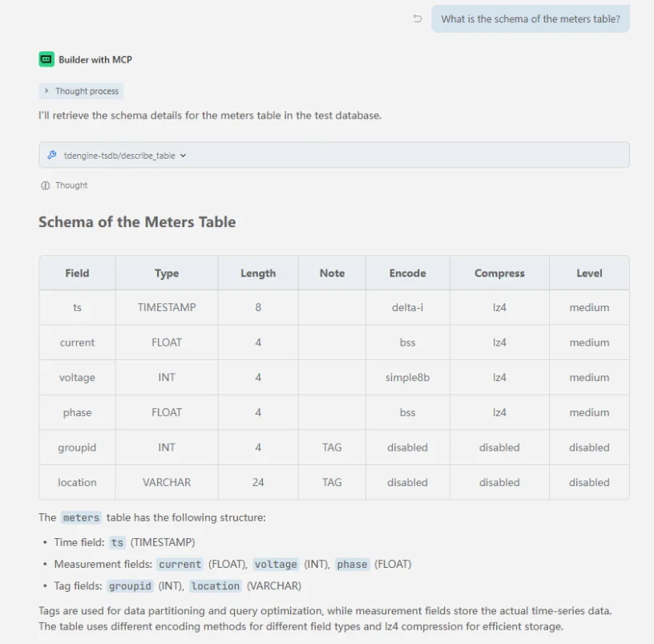The height and width of the screenshot is (644, 654).
Task: Click the Schema of the Meters Table heading
Action: pos(137,222)
